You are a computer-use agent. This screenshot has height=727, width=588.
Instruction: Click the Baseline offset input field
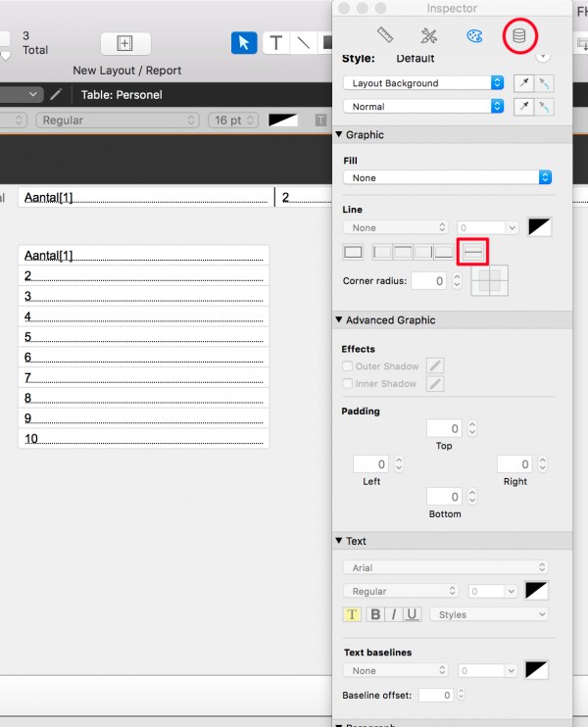[x=435, y=695]
